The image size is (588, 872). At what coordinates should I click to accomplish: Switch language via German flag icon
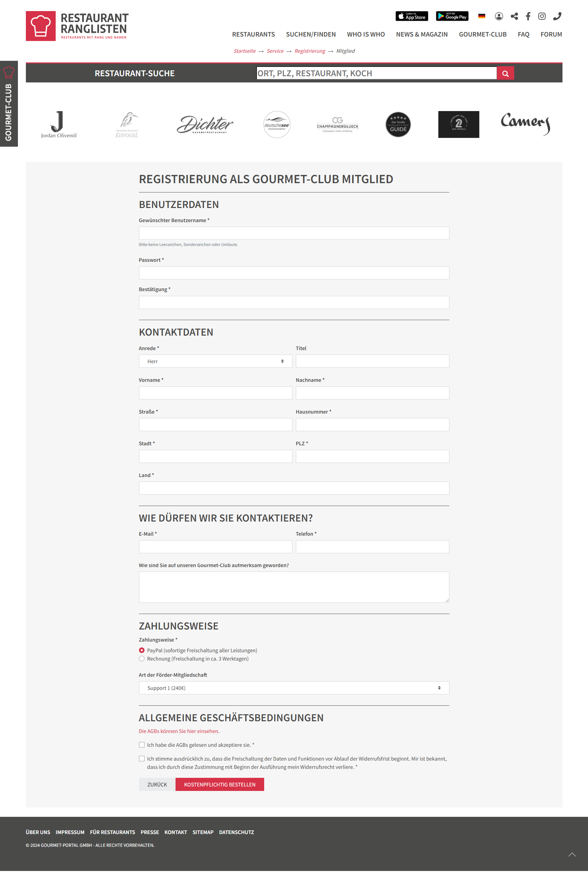(481, 16)
